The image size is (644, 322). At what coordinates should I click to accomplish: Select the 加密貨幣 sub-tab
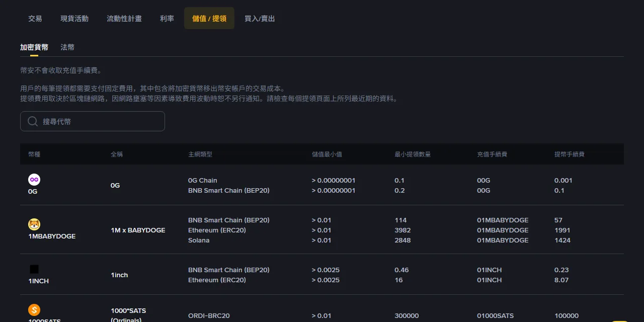point(34,47)
